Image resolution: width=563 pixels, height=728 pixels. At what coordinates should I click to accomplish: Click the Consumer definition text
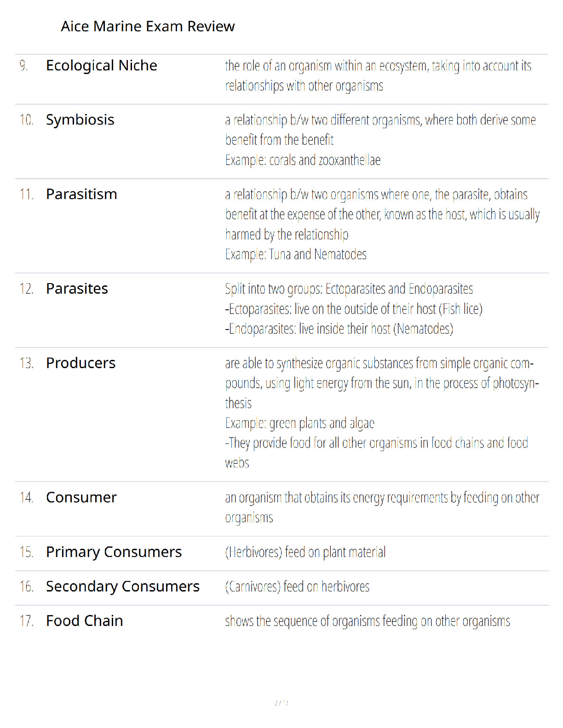tap(382, 507)
